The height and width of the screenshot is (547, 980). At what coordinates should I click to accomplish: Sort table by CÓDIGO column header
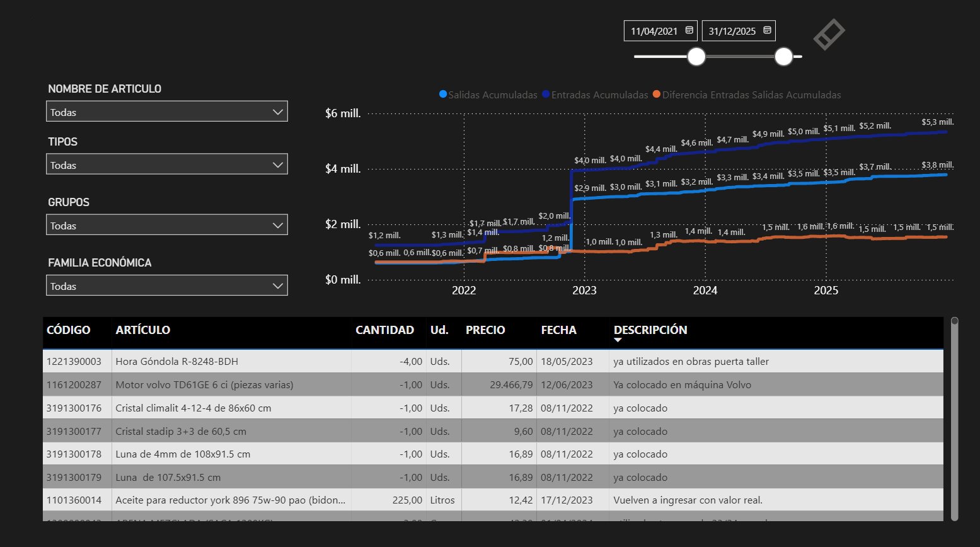[x=68, y=330]
